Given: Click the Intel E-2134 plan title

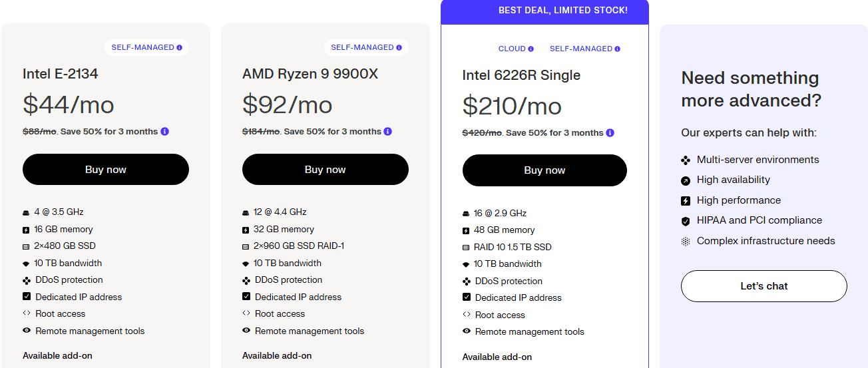Looking at the screenshot, I should (x=61, y=74).
